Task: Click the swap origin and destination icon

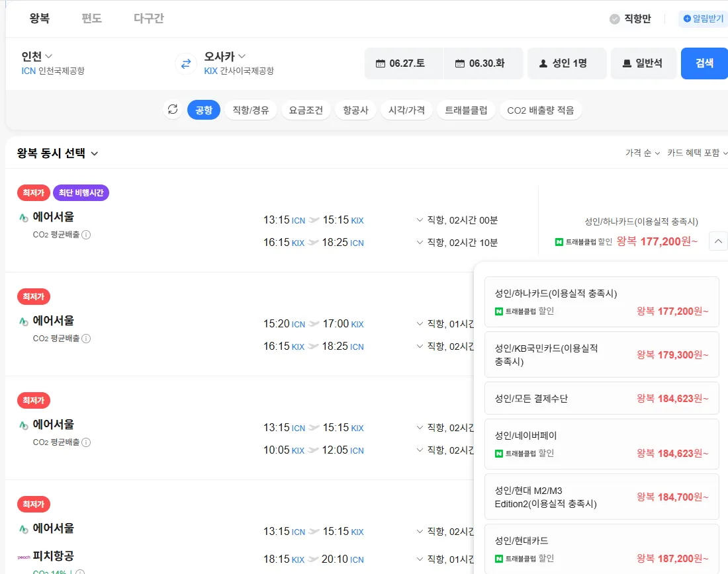Action: click(186, 63)
